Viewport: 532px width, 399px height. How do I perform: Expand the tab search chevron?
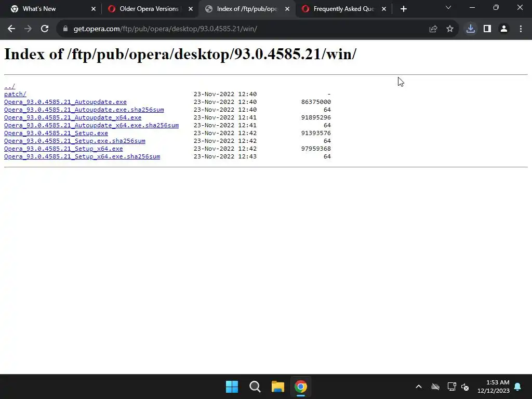pos(448,7)
